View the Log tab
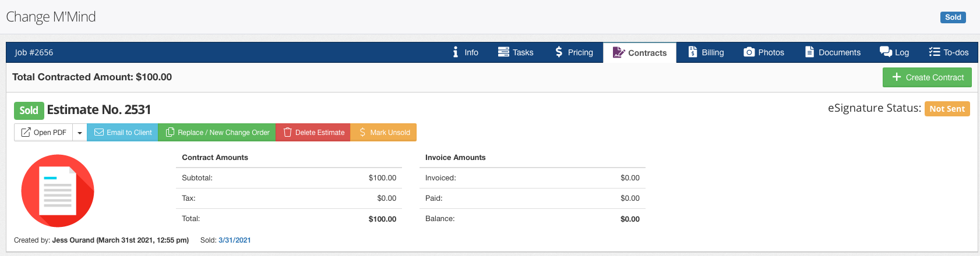980x256 pixels. (x=894, y=52)
